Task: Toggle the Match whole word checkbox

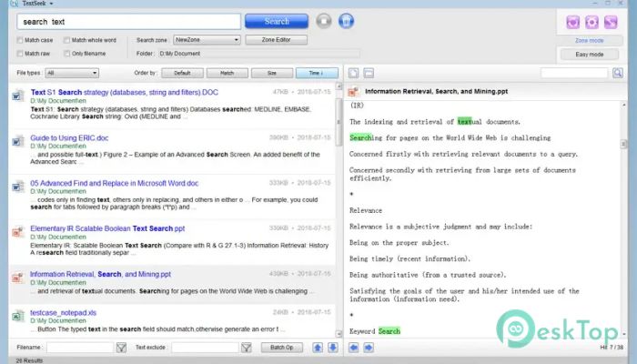Action: tap(66, 40)
